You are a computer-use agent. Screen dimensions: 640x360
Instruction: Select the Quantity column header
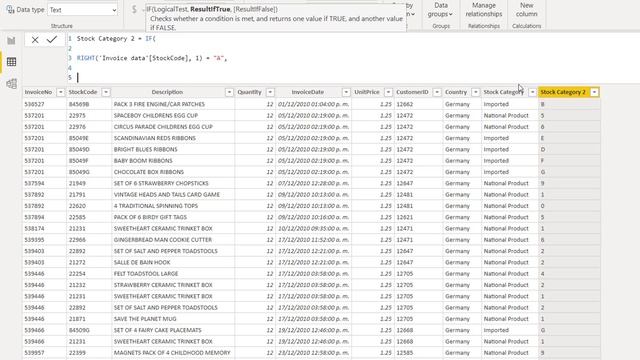click(x=249, y=92)
